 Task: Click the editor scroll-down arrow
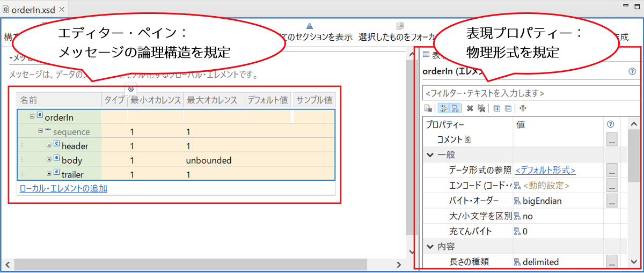411,252
